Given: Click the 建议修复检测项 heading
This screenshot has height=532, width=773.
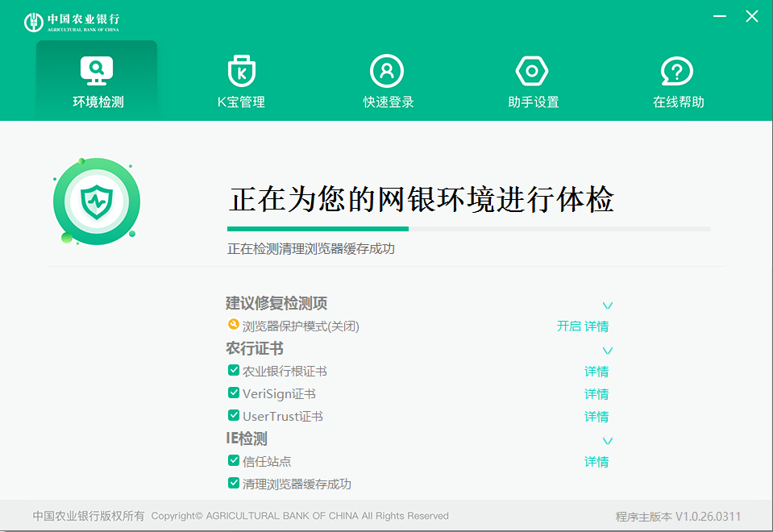Looking at the screenshot, I should tap(276, 303).
